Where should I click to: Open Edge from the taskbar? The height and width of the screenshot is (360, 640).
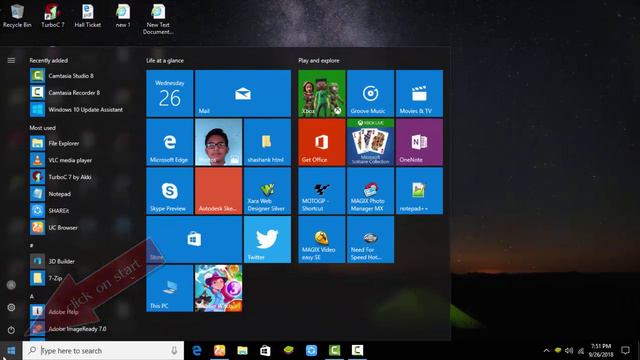pyautogui.click(x=197, y=350)
